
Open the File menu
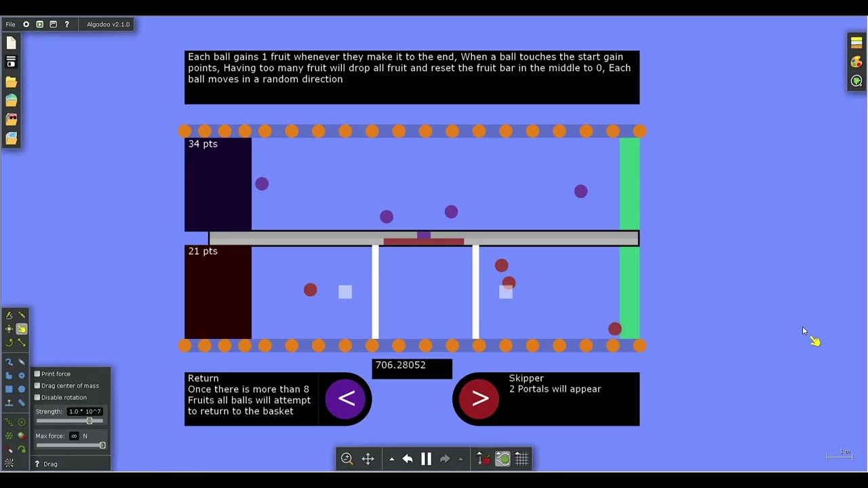click(x=10, y=24)
